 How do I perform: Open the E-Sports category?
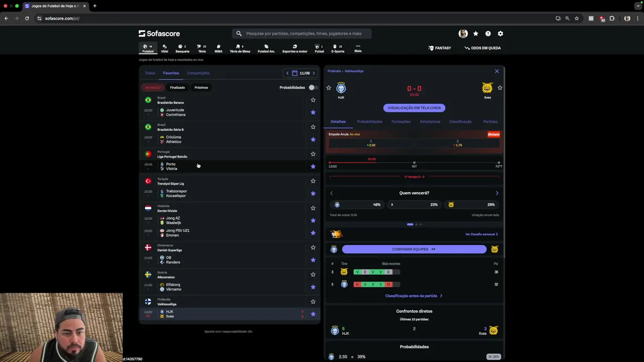click(x=338, y=48)
